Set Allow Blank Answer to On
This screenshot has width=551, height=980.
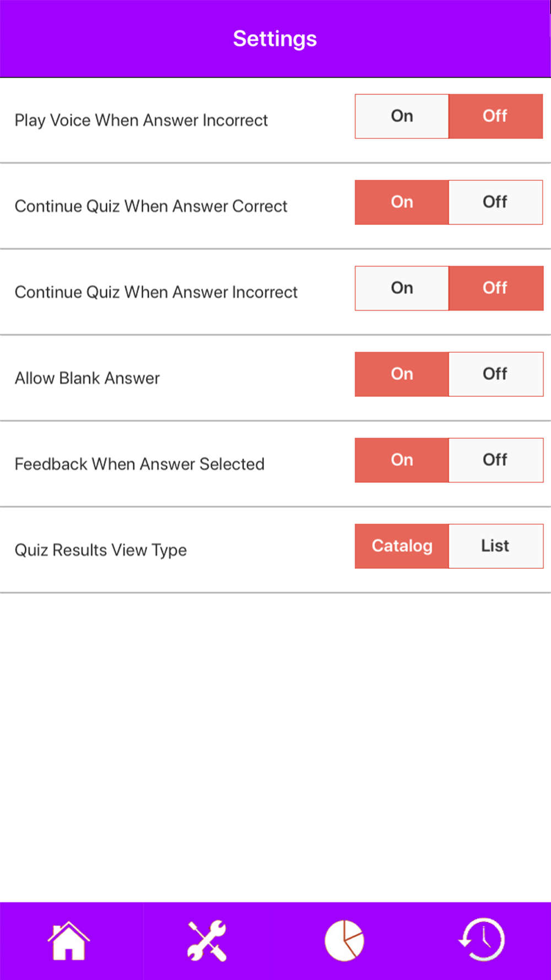402,374
